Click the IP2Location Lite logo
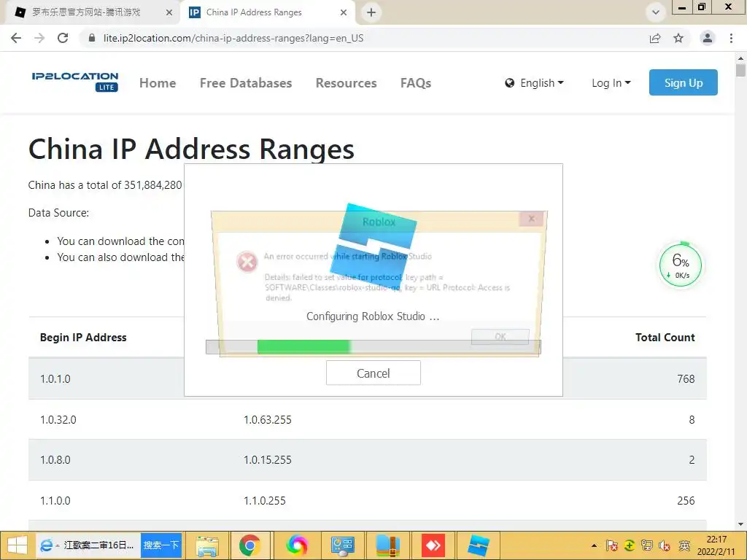Viewport: 747px width, 560px height. coord(75,82)
